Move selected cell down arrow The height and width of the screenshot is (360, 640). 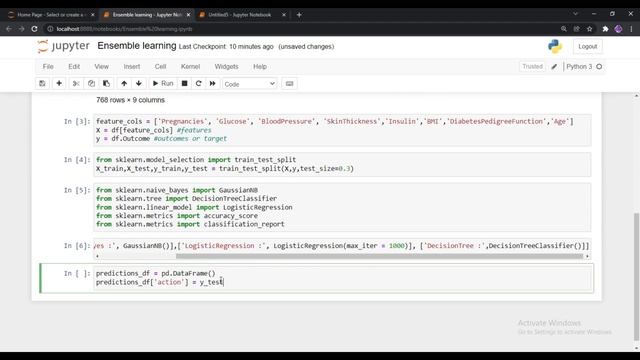(139, 83)
